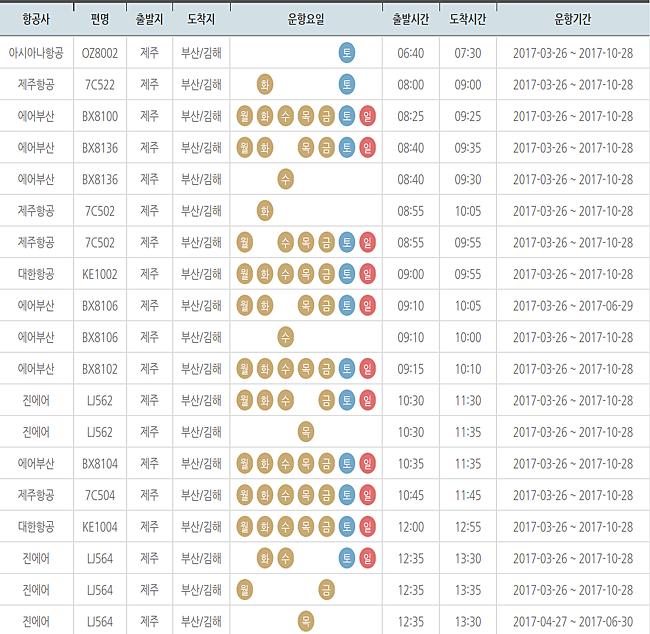Image resolution: width=650 pixels, height=634 pixels.
Task: Select the 일 badge in the KE1004 row
Action: 367,527
